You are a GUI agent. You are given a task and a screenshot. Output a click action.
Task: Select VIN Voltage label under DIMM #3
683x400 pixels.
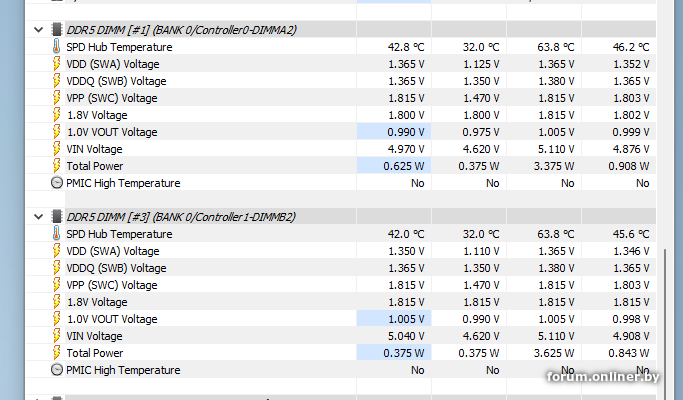click(x=94, y=336)
